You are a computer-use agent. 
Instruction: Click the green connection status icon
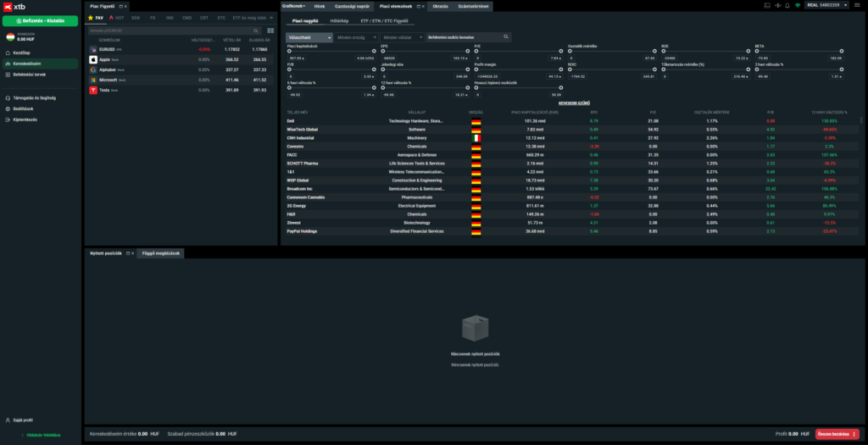[797, 5]
